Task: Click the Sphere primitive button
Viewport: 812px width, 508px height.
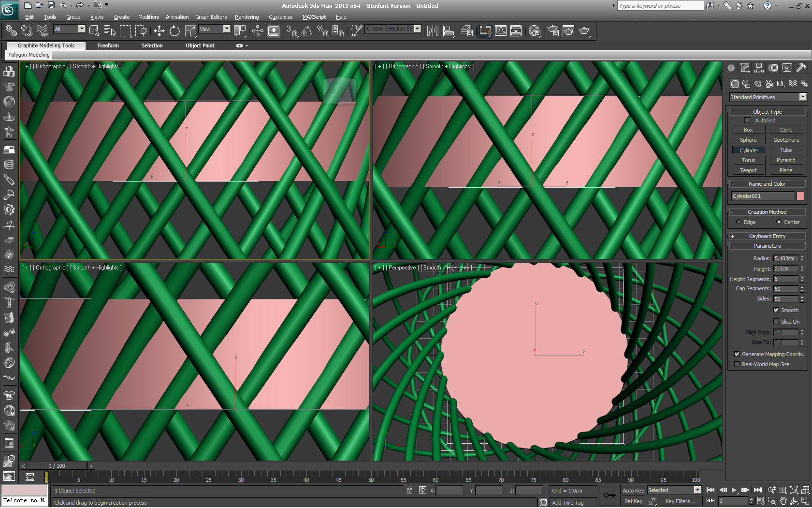Action: [748, 140]
